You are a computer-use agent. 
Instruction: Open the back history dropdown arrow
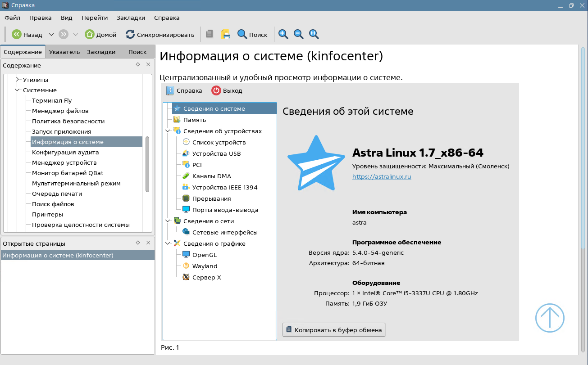pyautogui.click(x=51, y=34)
